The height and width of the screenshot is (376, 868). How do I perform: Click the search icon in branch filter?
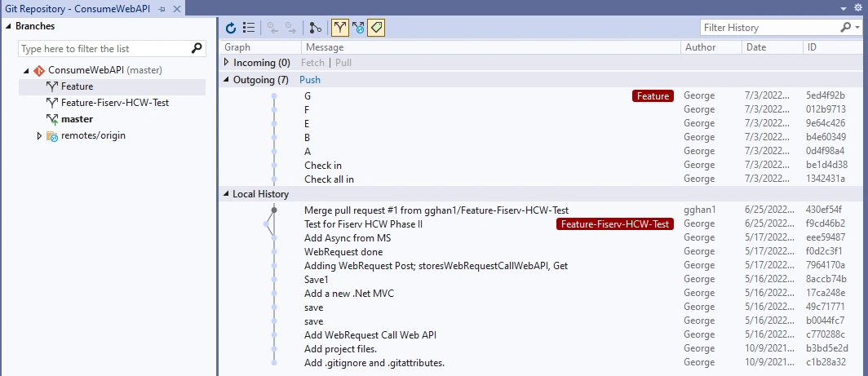click(x=197, y=49)
